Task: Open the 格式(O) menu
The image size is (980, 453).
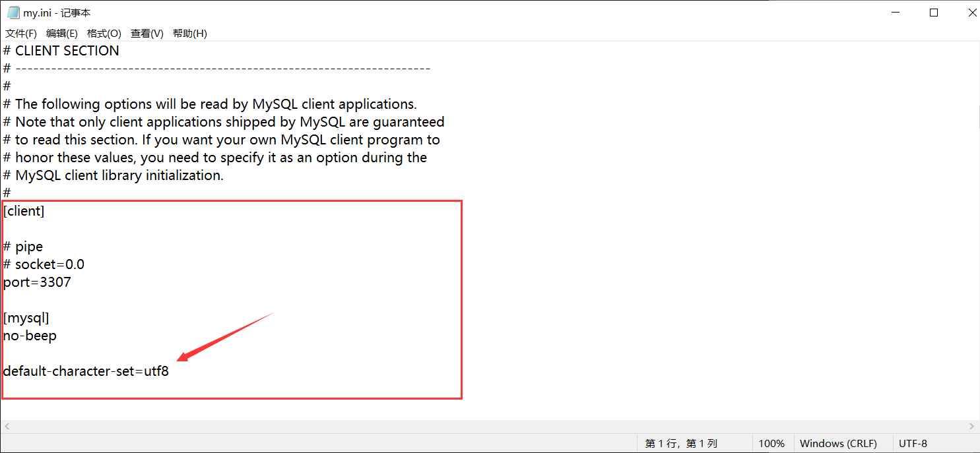Action: (104, 34)
